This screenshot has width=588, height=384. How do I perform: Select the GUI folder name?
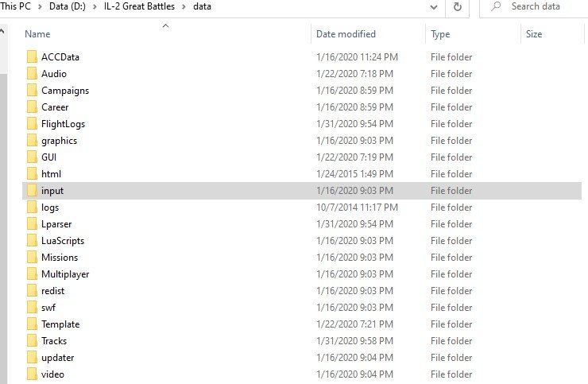point(48,157)
